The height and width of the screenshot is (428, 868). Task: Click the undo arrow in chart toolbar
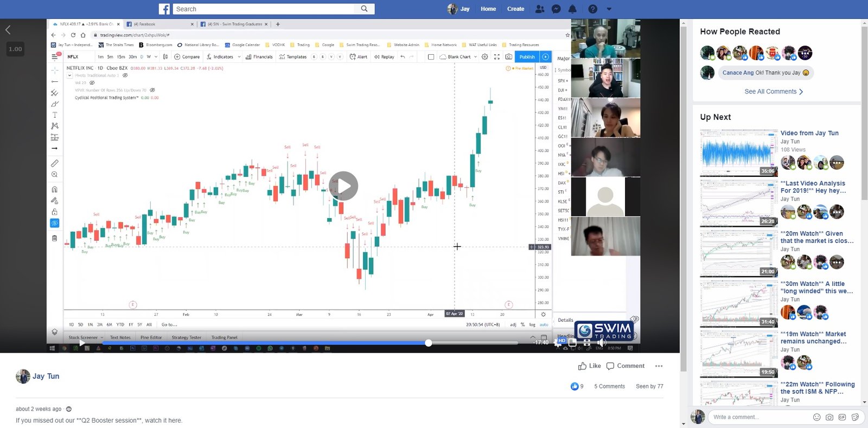(x=403, y=57)
